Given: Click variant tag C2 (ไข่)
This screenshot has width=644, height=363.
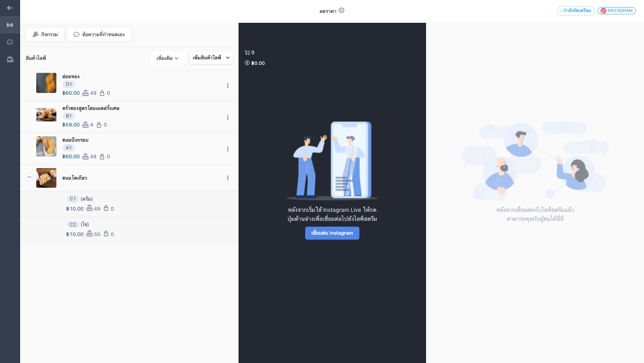Looking at the screenshot, I should click(x=73, y=224).
